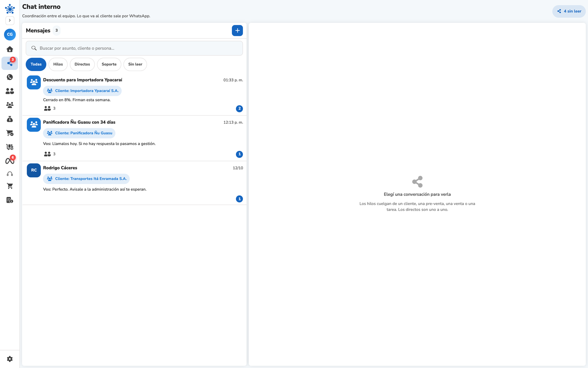Screen dimensions: 588x368
Task: Open the two-person contacts icon in sidebar
Action: (x=10, y=91)
